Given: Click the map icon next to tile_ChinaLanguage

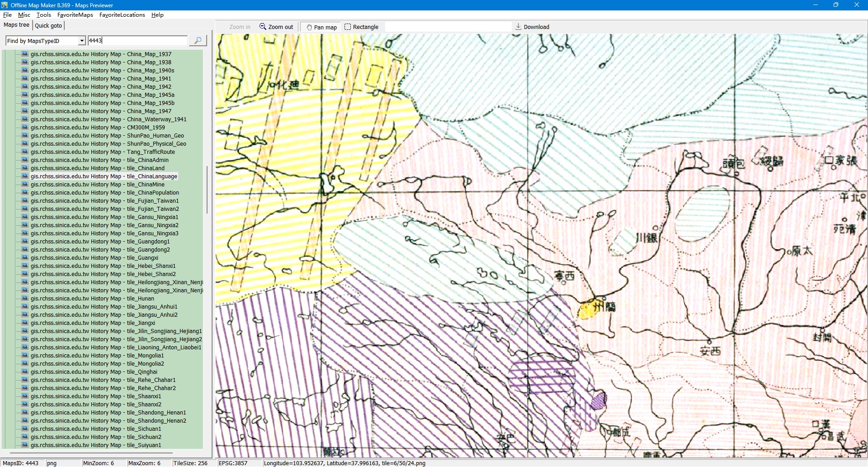Looking at the screenshot, I should pyautogui.click(x=25, y=176).
